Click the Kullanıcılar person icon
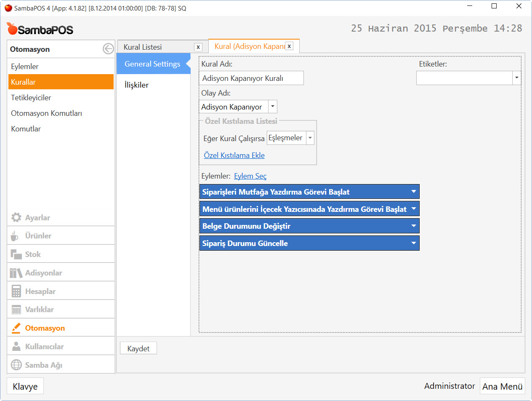 [16, 347]
